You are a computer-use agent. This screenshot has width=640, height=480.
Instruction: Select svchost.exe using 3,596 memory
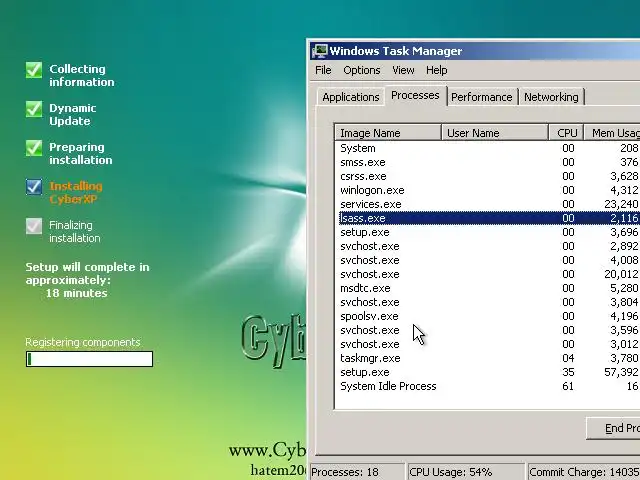(x=488, y=330)
